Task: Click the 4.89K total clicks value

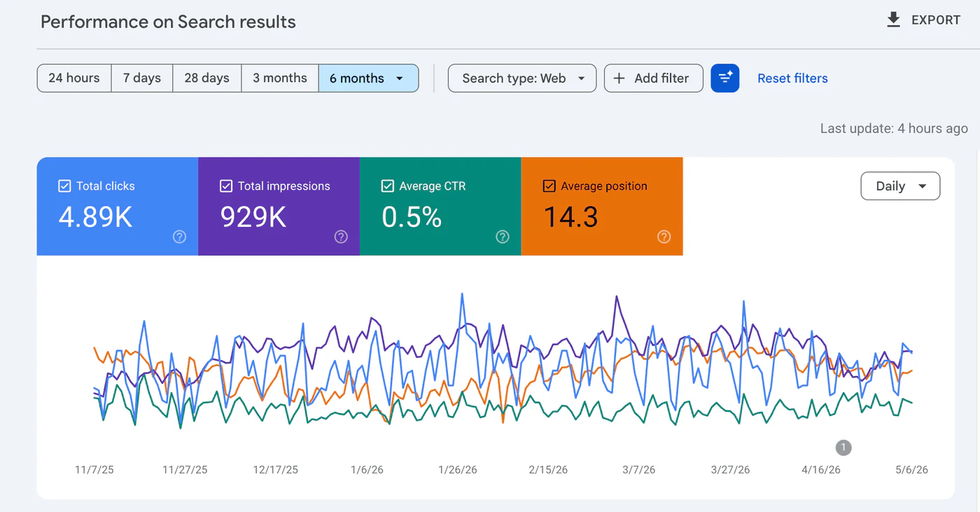Action: pos(95,217)
